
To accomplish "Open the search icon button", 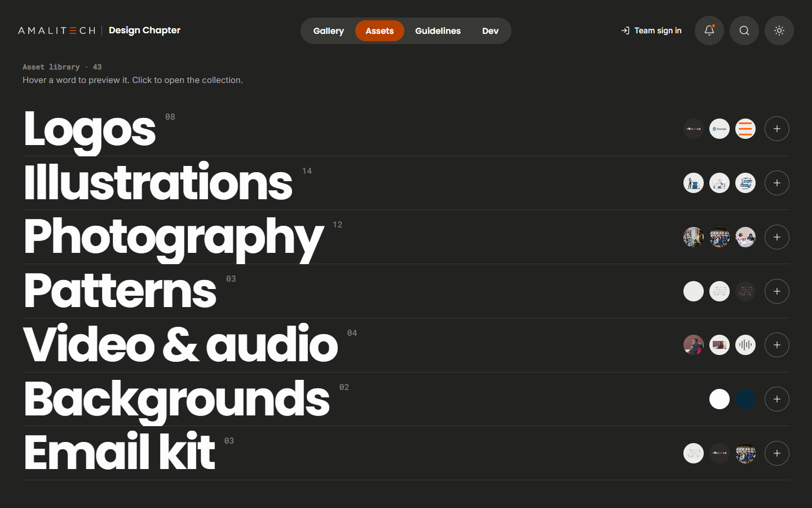I will click(744, 30).
